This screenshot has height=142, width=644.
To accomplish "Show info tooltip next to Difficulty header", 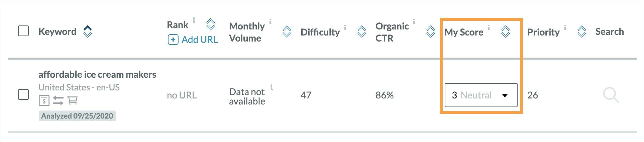I will (x=345, y=27).
